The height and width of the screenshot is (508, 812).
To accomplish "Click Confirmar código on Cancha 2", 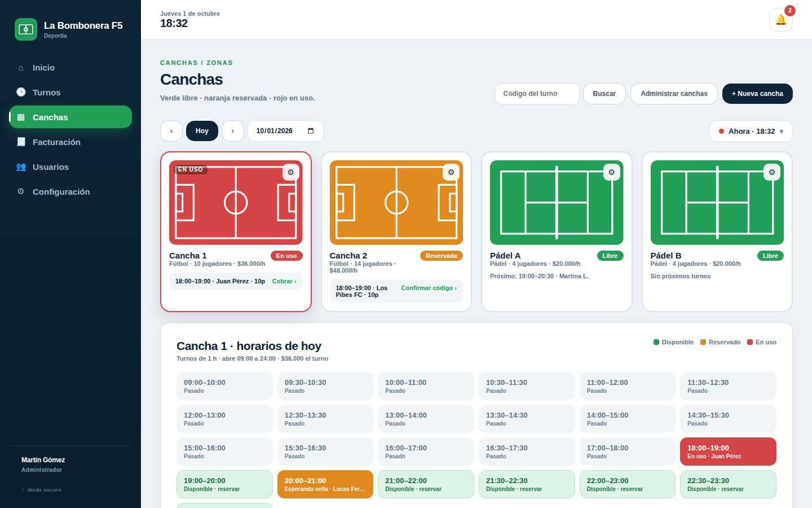I will click(429, 288).
